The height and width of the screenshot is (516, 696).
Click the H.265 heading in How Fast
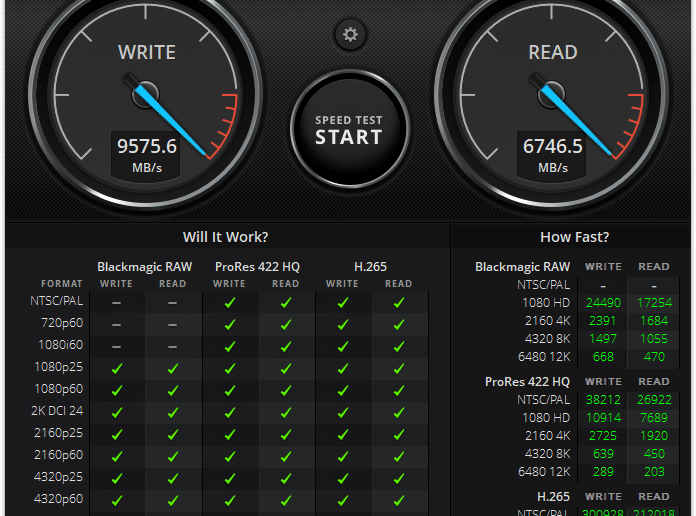click(x=554, y=496)
